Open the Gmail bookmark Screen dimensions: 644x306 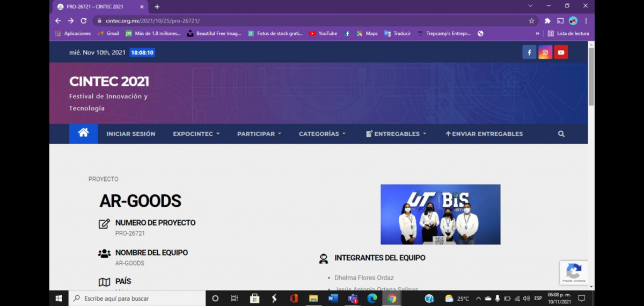[108, 33]
